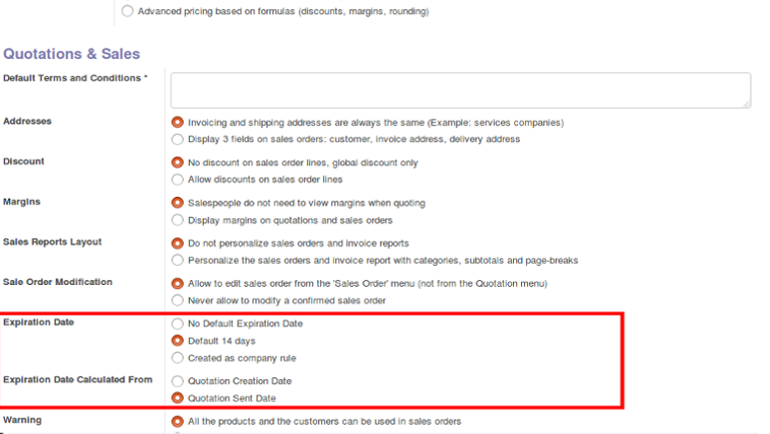Select Created as company rule option
The width and height of the screenshot is (770, 434).
coord(177,358)
